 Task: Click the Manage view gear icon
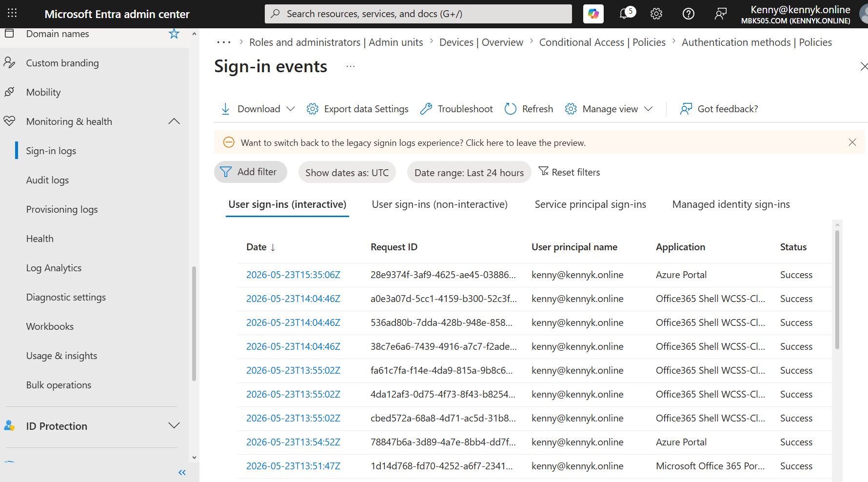pyautogui.click(x=571, y=109)
